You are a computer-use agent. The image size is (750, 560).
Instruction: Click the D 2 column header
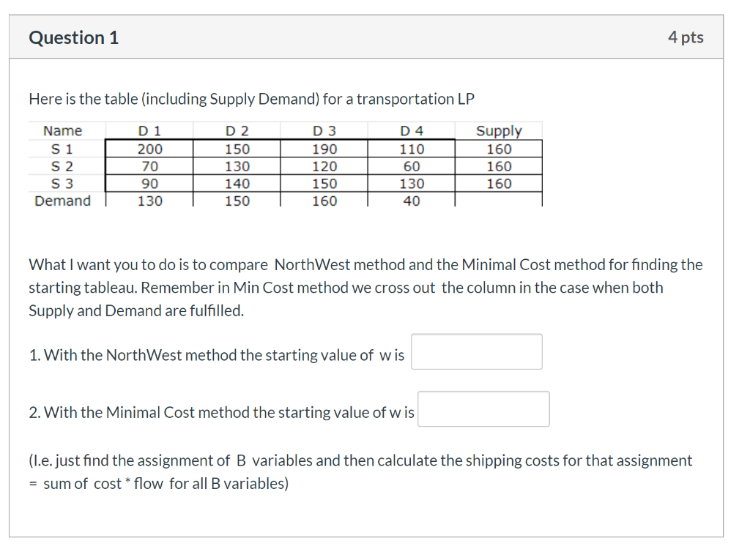[237, 130]
